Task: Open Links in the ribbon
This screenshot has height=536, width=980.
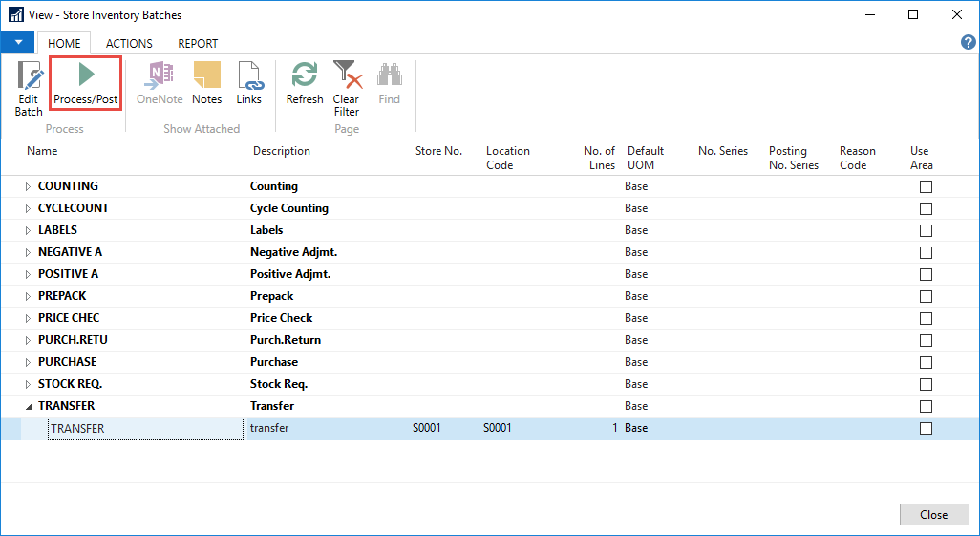Action: (x=248, y=84)
